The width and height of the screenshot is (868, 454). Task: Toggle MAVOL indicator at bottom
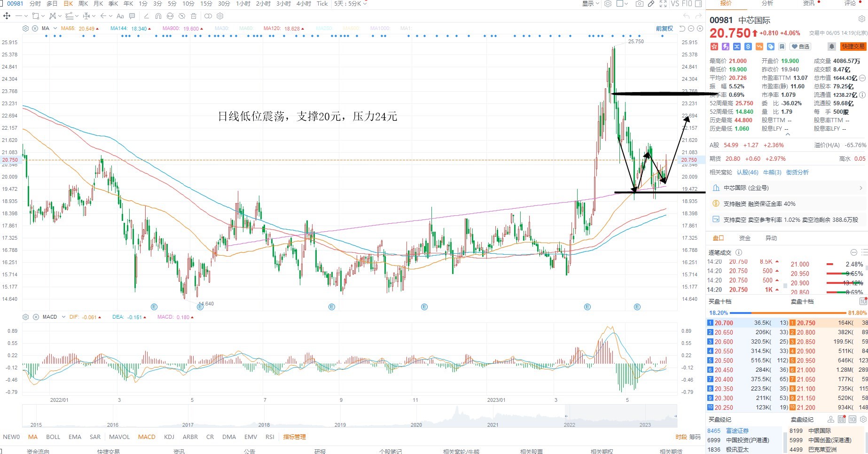(x=119, y=437)
